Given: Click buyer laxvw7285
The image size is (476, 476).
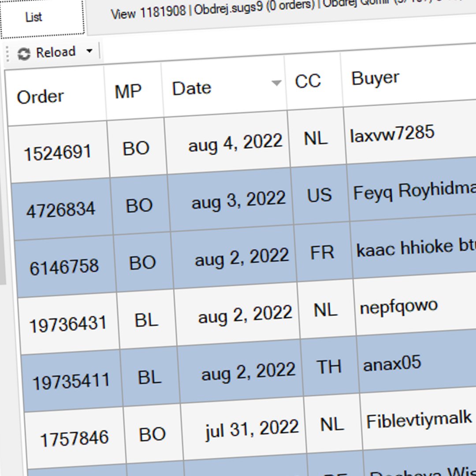Looking at the screenshot, I should 392,134.
